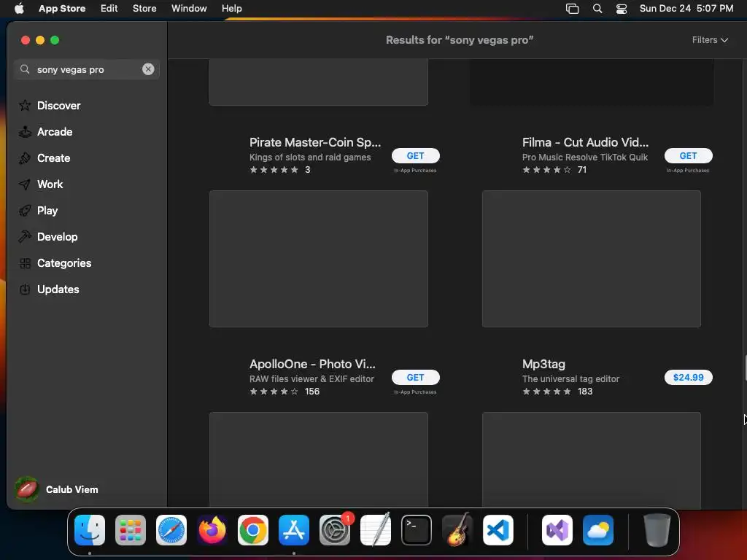
Task: Open System Settings from the Dock
Action: click(335, 530)
